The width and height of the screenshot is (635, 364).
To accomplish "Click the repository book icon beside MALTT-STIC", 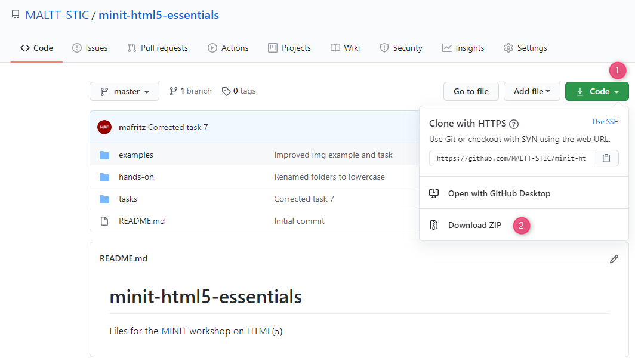I will point(16,15).
